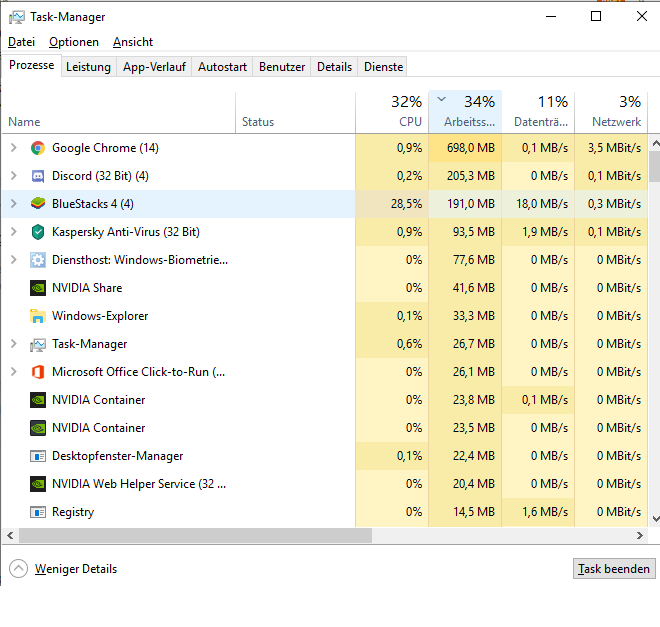Viewport: 660px width, 627px height.
Task: Click the Kaspersky Anti-Virus shield icon
Action: pos(38,232)
